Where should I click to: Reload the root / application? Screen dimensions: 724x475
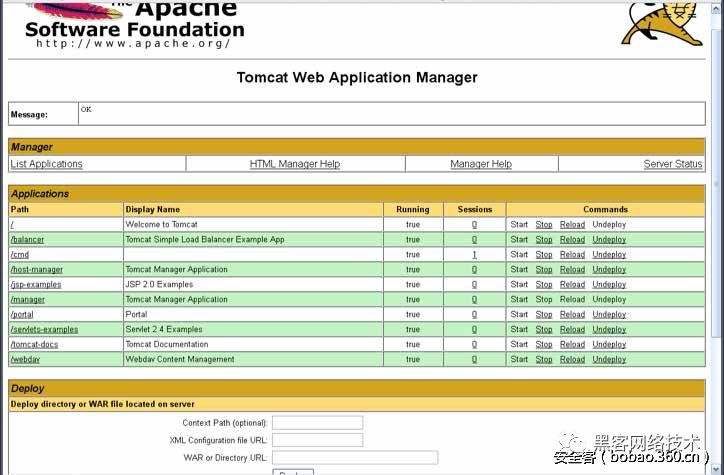(573, 225)
